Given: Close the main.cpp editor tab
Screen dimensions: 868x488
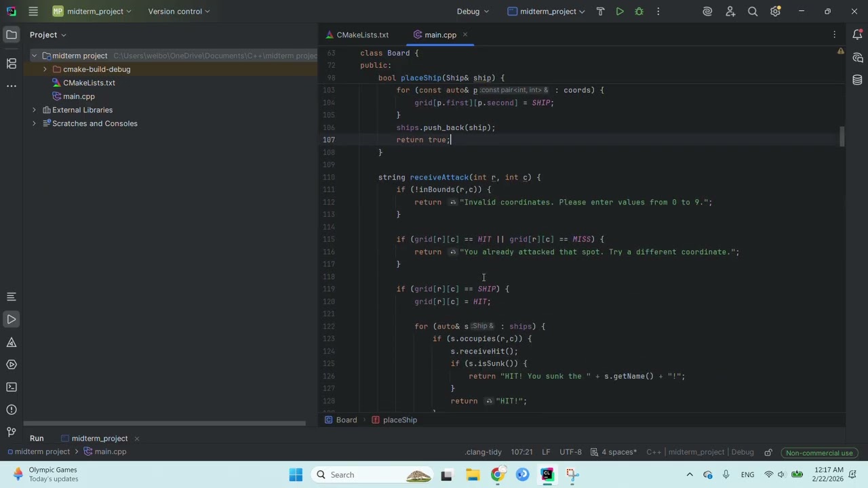Looking at the screenshot, I should point(465,35).
